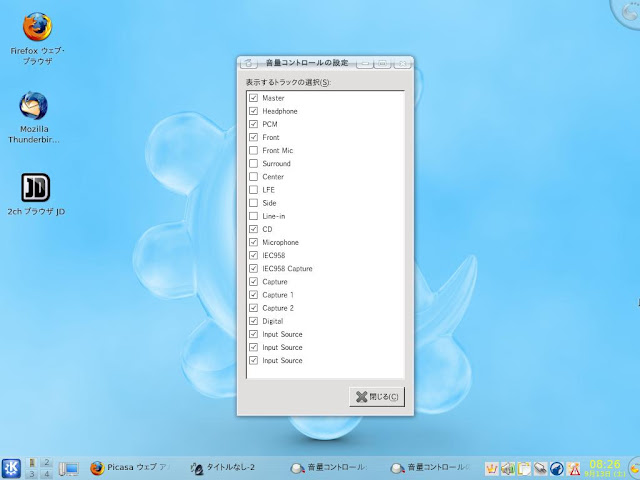Screen dimensions: 640x480
Task: Click the clock showing 08:26
Action: pyautogui.click(x=605, y=464)
